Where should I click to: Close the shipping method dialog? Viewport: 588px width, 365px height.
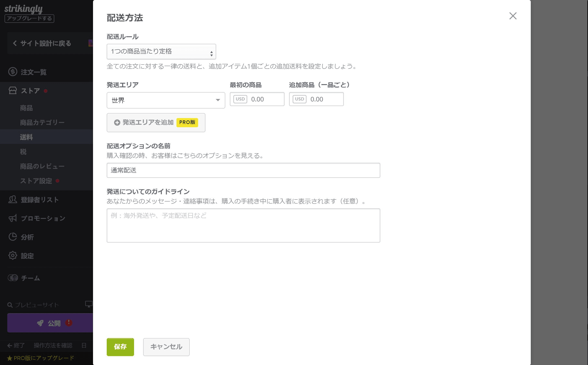pyautogui.click(x=513, y=16)
